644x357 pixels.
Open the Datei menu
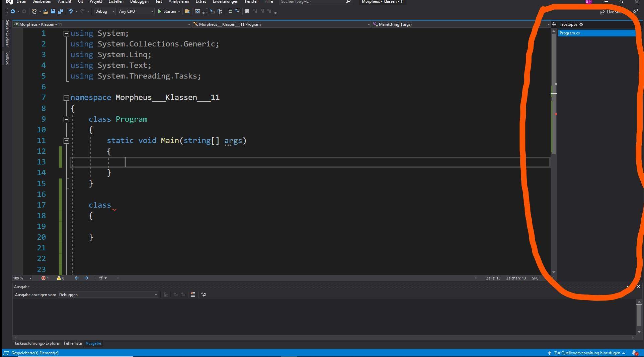tap(21, 2)
